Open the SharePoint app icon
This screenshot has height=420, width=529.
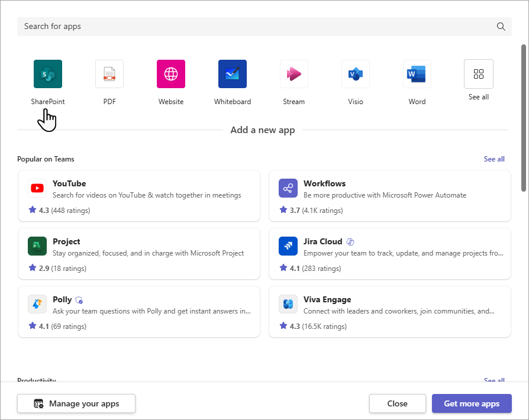click(x=48, y=74)
